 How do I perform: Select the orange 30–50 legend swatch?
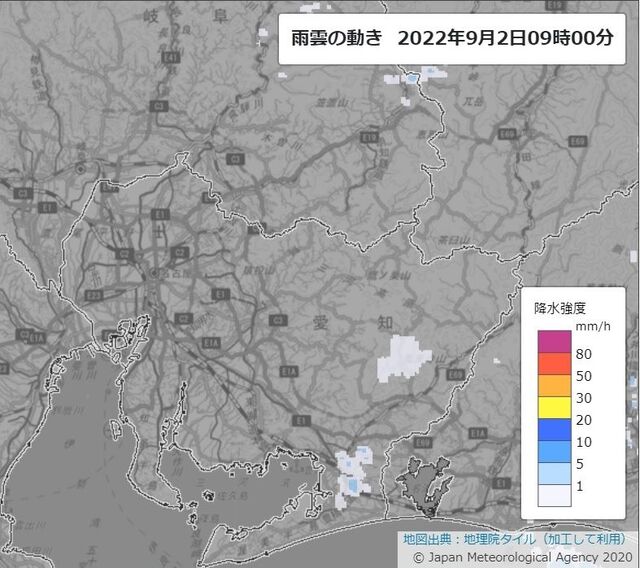tap(554, 386)
